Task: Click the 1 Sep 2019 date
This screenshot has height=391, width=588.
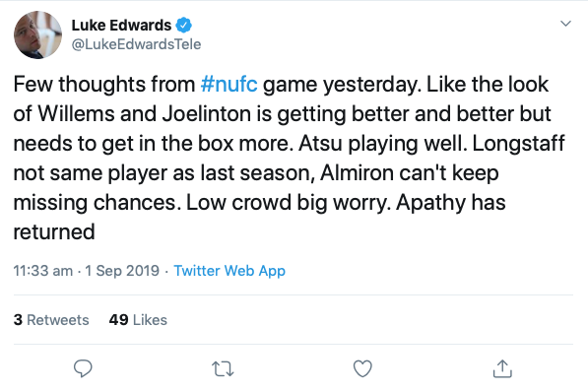Action: tap(122, 271)
